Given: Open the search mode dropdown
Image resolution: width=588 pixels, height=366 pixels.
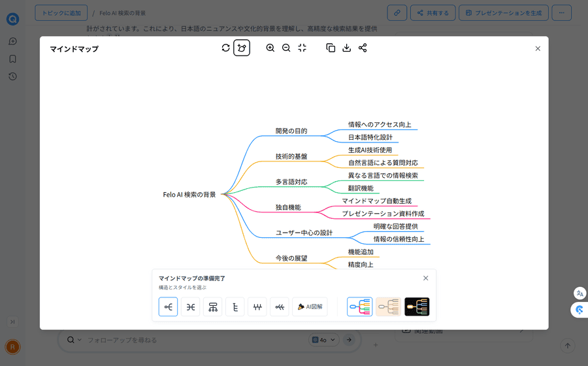Looking at the screenshot, I should click(74, 340).
